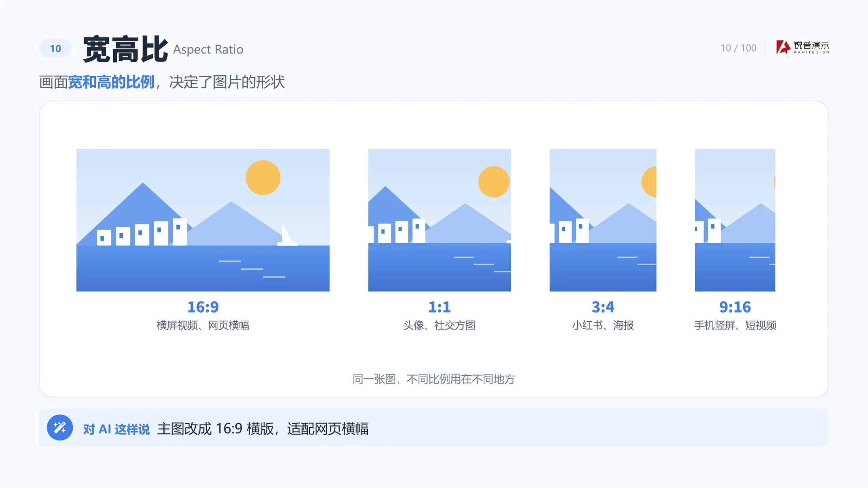Click the highlighted text 宽和高的比例

(111, 82)
